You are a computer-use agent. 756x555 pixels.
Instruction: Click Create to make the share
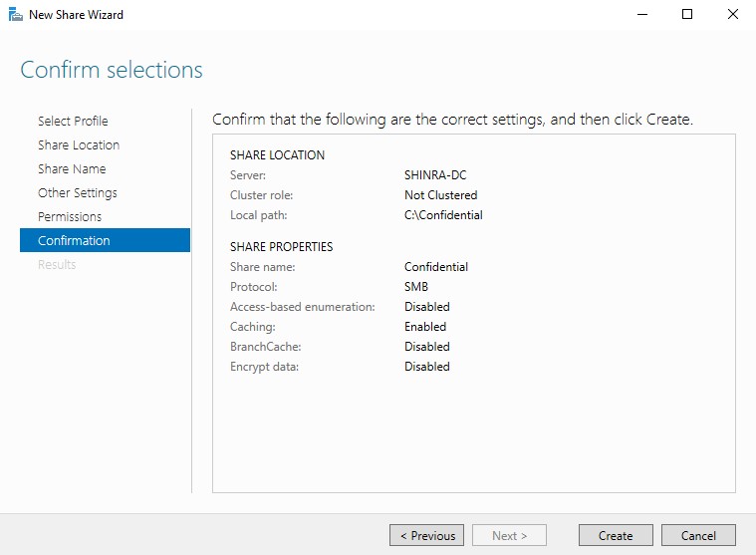(x=616, y=535)
